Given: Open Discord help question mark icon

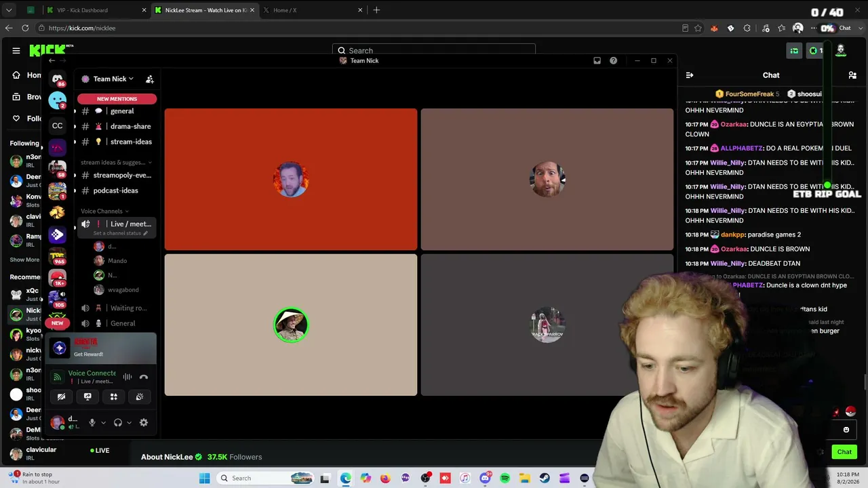Looking at the screenshot, I should click(613, 60).
